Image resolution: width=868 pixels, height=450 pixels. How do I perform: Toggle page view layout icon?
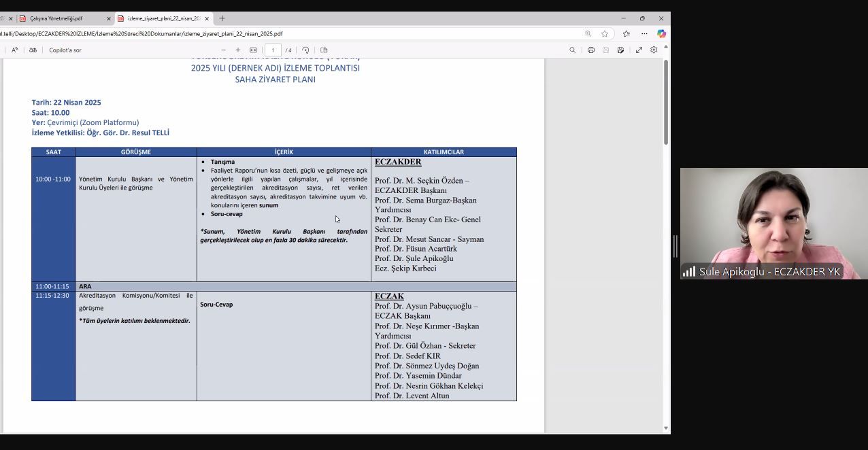[x=324, y=50]
